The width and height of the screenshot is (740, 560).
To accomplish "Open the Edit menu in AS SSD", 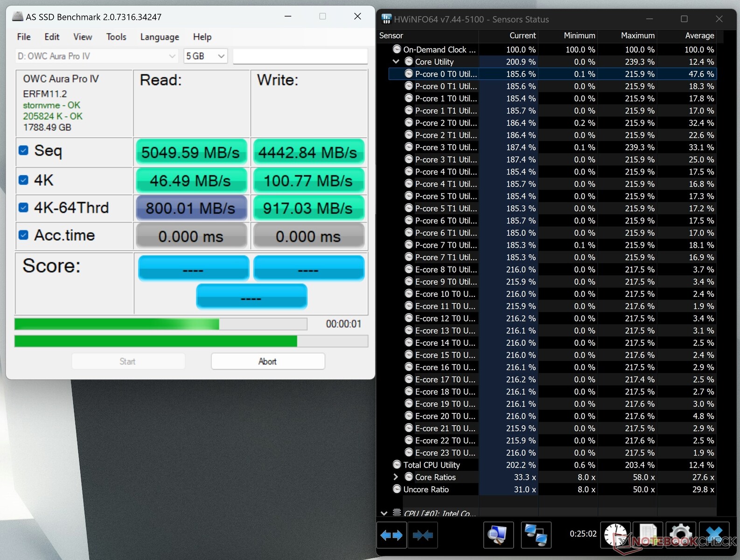I will click(x=52, y=37).
